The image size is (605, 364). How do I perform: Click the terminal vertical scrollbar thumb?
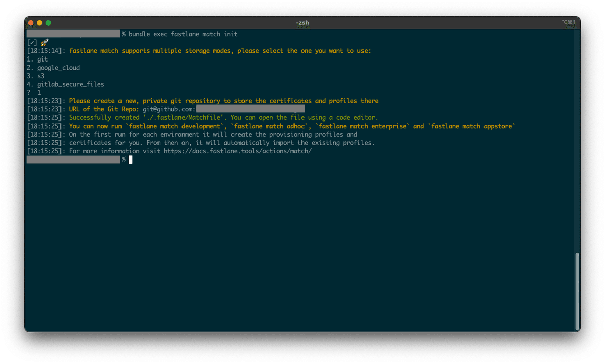(x=577, y=290)
